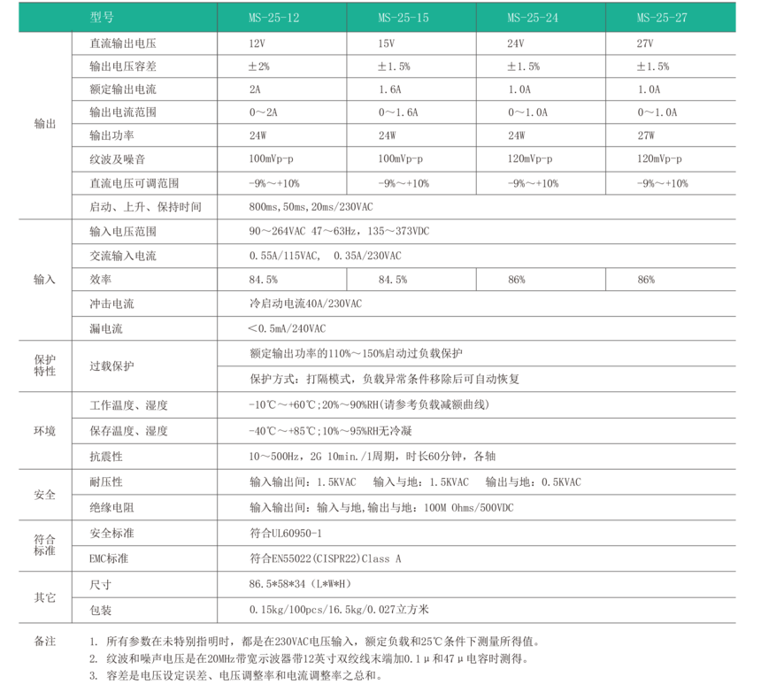Viewport: 761px width, 700px height.
Task: Select the 86.5*58*34 (L*W*H) value
Action: click(300, 584)
